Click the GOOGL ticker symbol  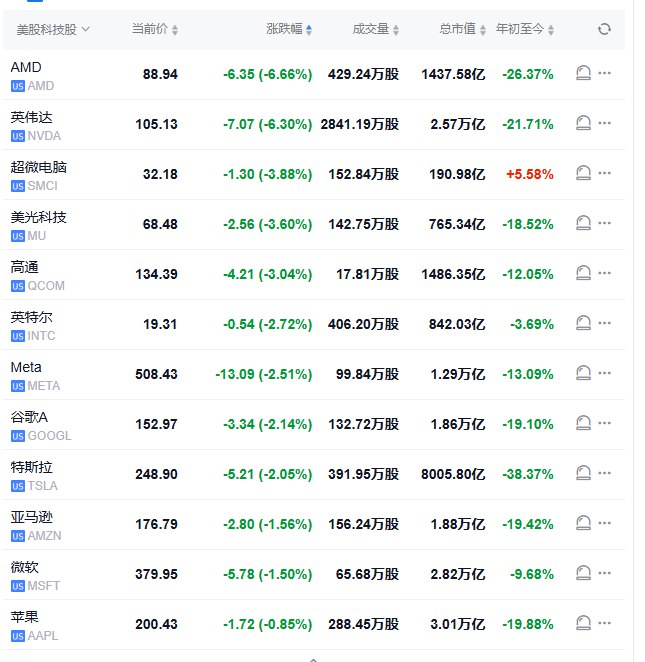click(x=49, y=436)
